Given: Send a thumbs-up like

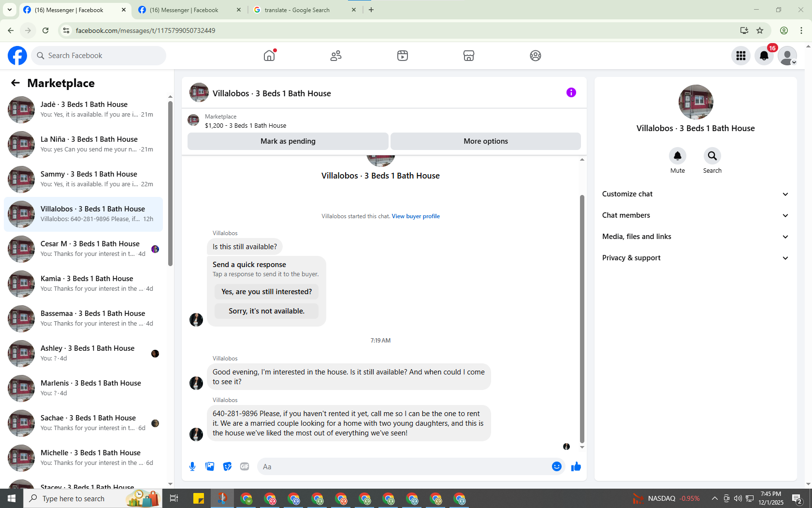Looking at the screenshot, I should [576, 466].
